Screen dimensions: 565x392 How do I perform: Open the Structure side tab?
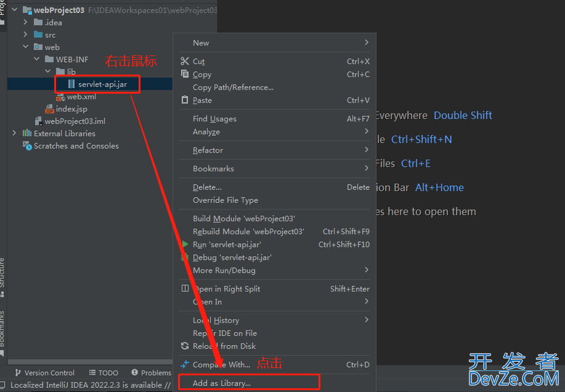coord(2,277)
